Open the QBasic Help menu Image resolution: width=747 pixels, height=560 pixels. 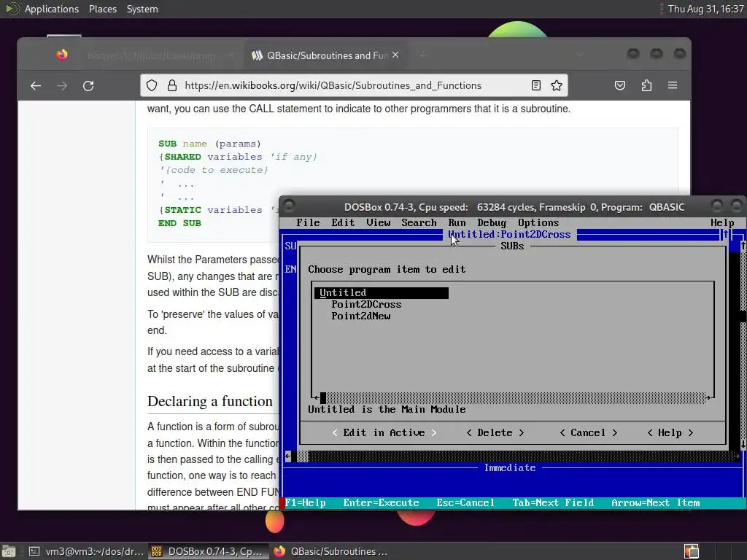click(722, 222)
